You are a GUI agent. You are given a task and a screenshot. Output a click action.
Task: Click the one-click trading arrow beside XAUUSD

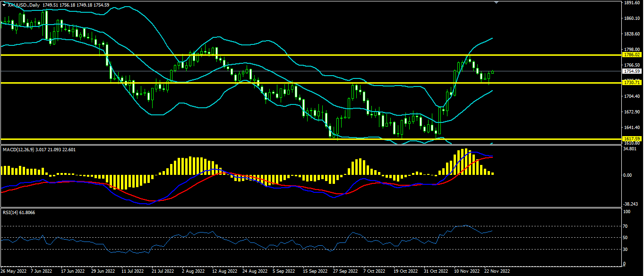coord(4,4)
